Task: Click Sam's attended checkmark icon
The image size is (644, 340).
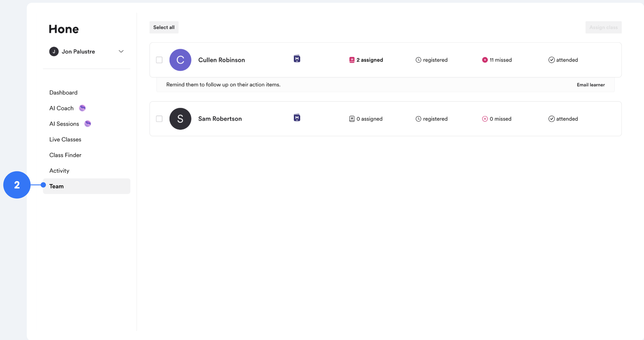Action: pyautogui.click(x=551, y=119)
